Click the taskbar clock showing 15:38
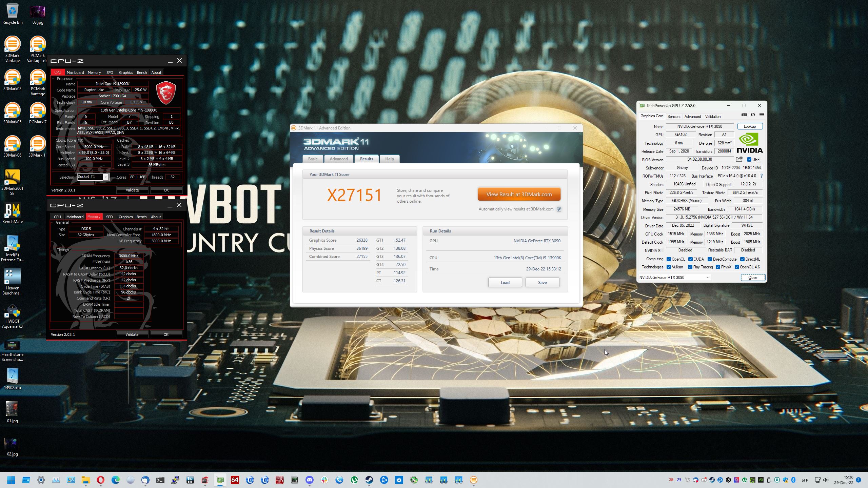This screenshot has width=868, height=488. [844, 480]
